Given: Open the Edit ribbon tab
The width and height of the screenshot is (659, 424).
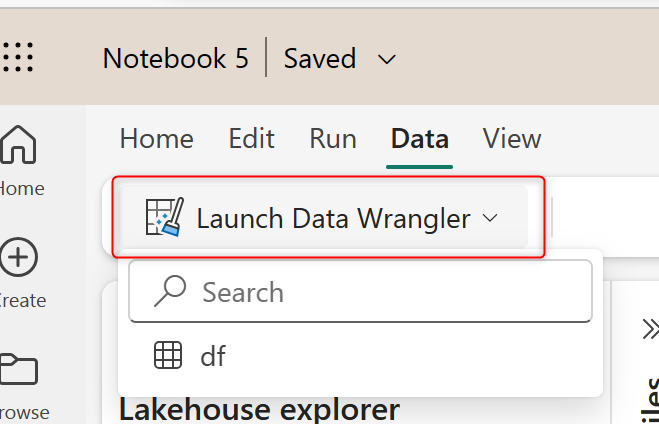Looking at the screenshot, I should click(251, 138).
